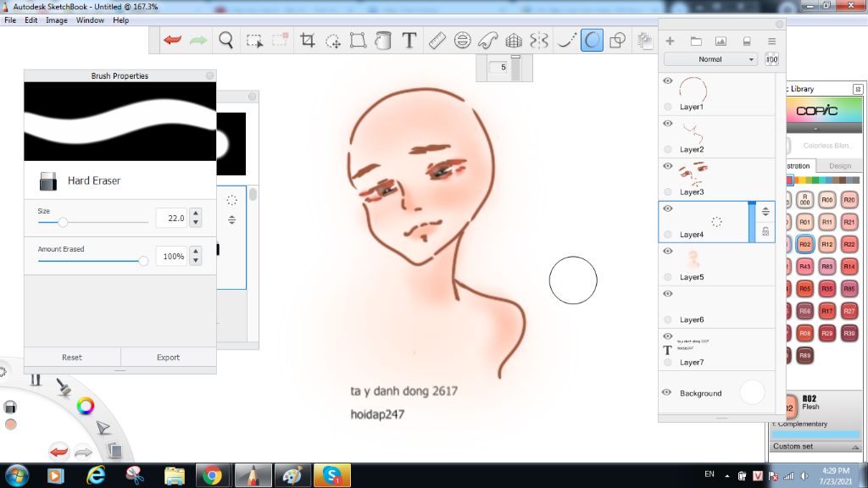Open the Window menu
868x488 pixels.
pos(90,20)
